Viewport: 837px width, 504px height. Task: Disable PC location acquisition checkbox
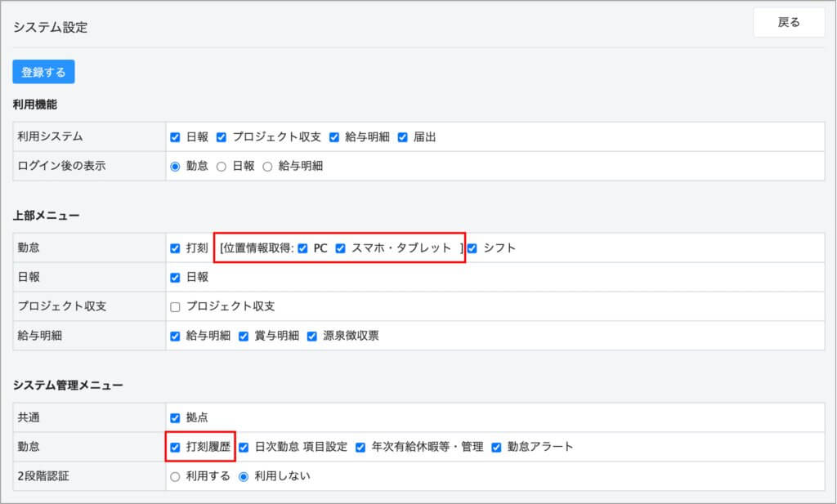tap(302, 248)
